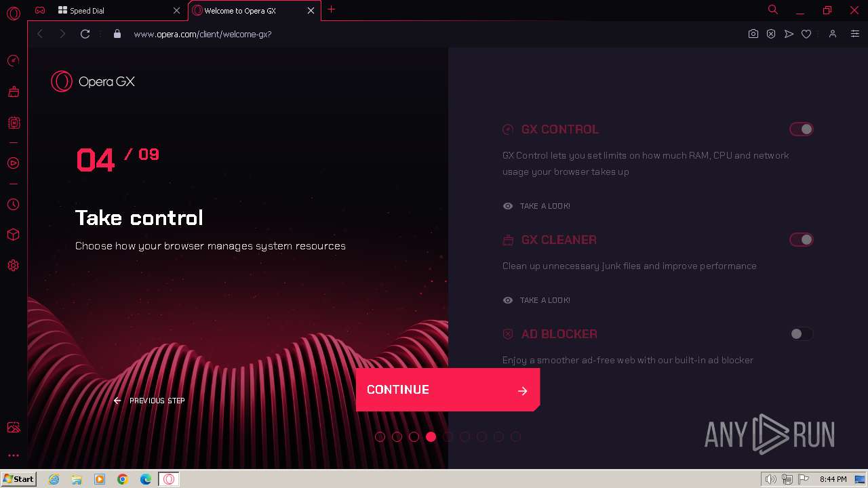868x488 pixels.
Task: Click Take a Look under GX Control
Action: pos(536,206)
